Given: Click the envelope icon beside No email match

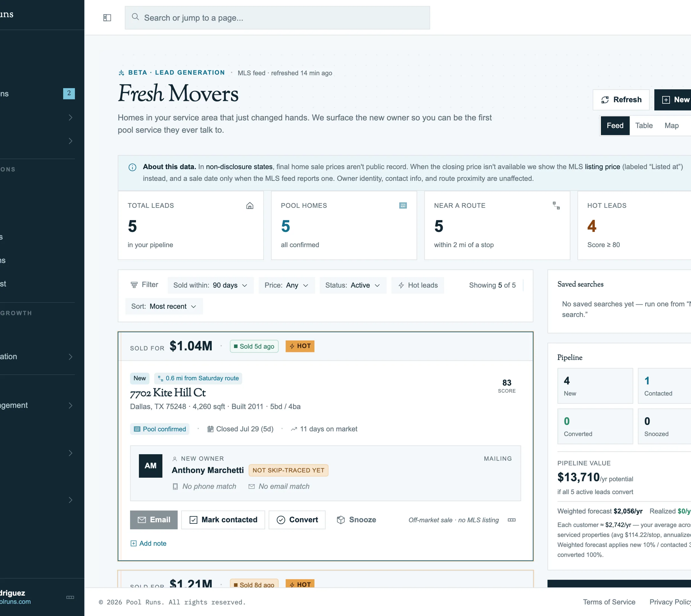Looking at the screenshot, I should 252,486.
